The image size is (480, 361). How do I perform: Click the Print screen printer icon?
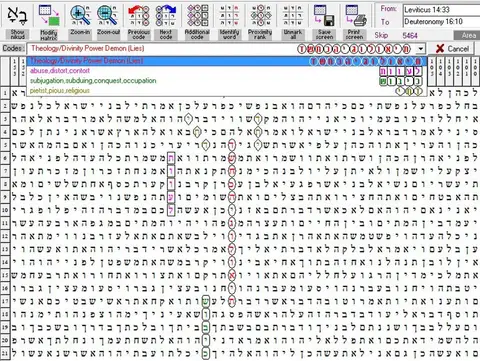point(355,16)
